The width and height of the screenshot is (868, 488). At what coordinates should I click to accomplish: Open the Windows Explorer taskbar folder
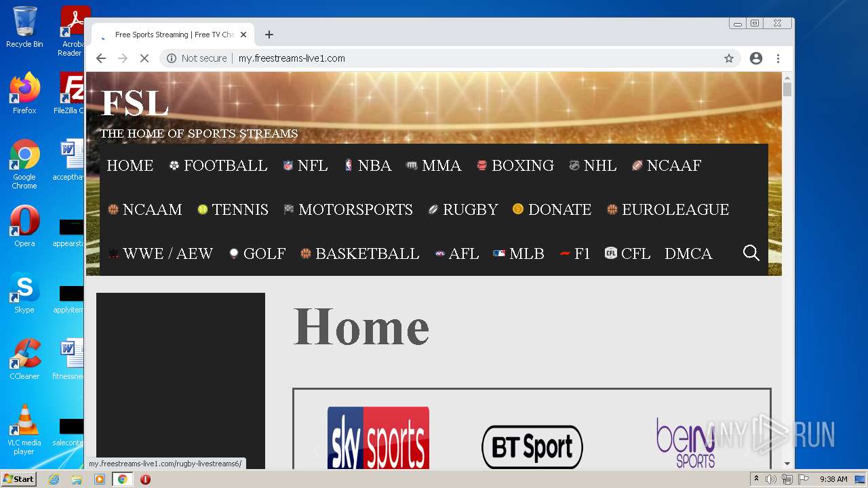point(77,479)
